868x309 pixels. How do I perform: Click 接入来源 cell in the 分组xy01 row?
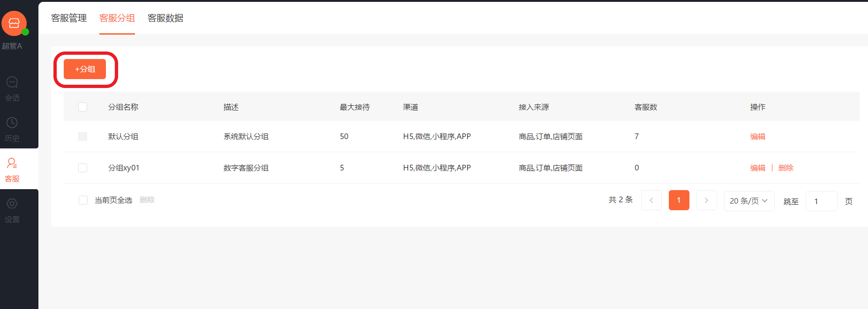tap(551, 168)
